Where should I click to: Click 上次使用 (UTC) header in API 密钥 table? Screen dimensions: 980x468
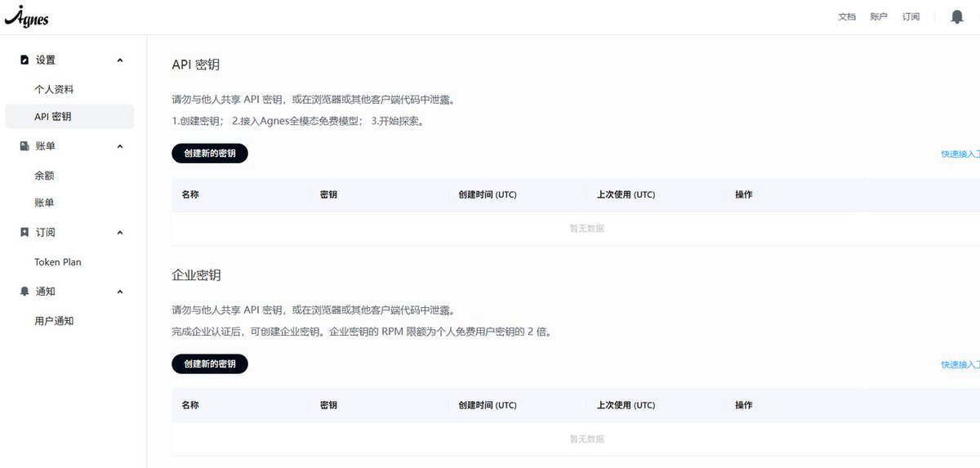point(626,194)
